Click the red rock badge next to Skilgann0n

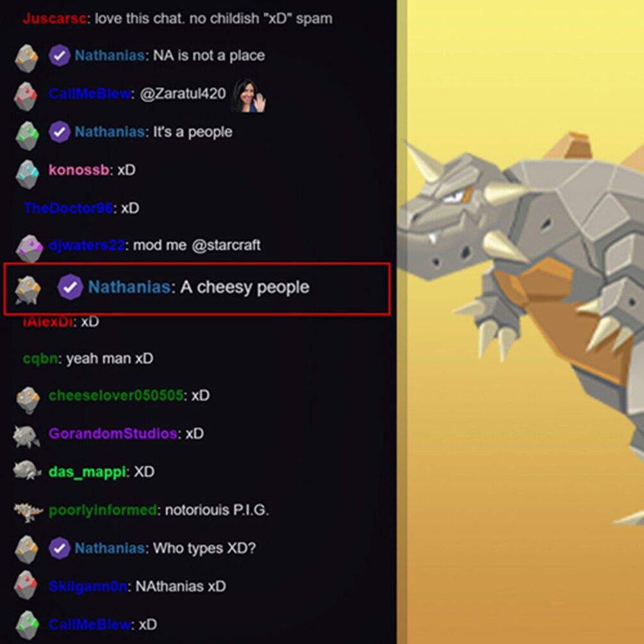[26, 585]
